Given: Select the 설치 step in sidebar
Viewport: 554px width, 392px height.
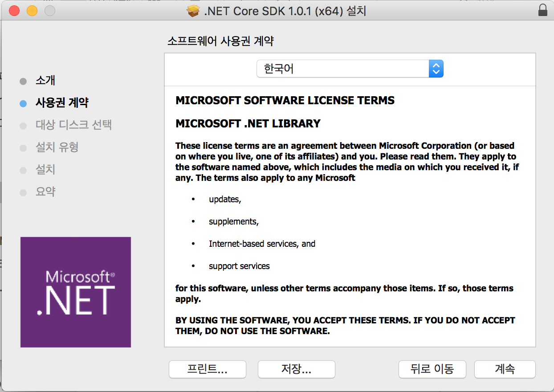Looking at the screenshot, I should click(x=45, y=170).
